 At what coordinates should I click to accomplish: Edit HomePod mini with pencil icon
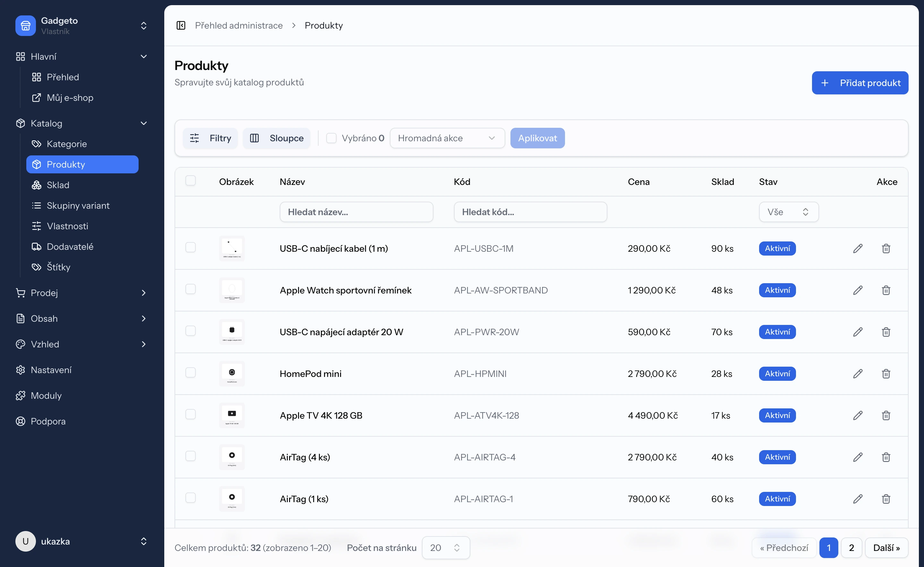point(858,373)
